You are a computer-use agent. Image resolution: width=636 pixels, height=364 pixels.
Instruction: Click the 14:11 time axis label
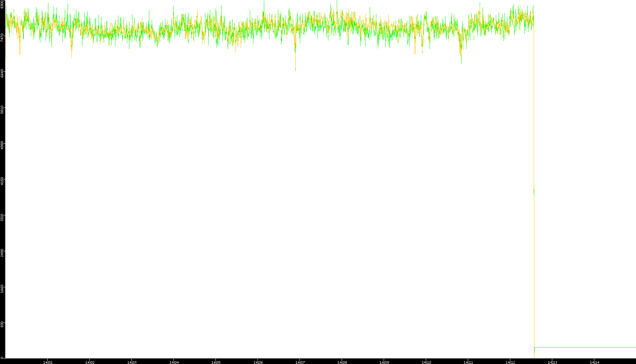point(468,362)
